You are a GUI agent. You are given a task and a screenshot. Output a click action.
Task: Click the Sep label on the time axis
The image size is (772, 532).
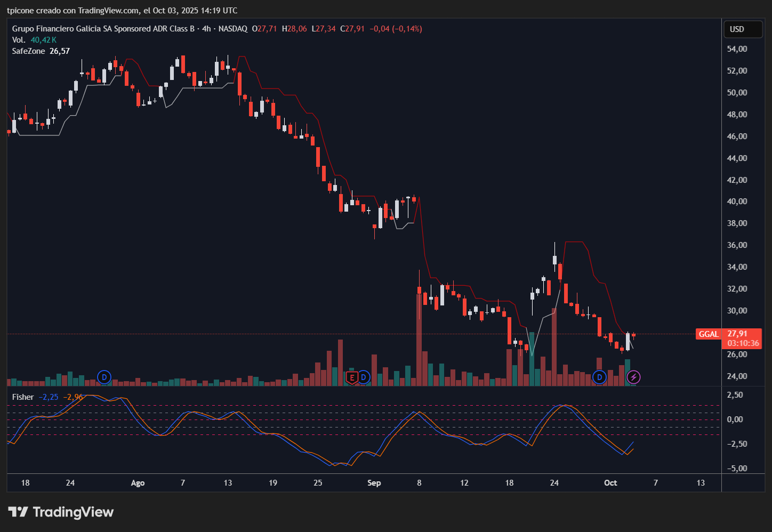[x=374, y=483]
